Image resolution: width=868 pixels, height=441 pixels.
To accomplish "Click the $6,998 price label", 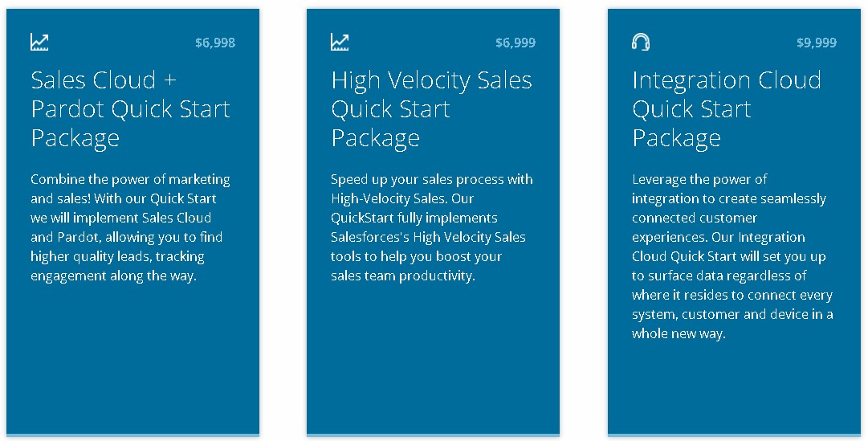I will [215, 43].
